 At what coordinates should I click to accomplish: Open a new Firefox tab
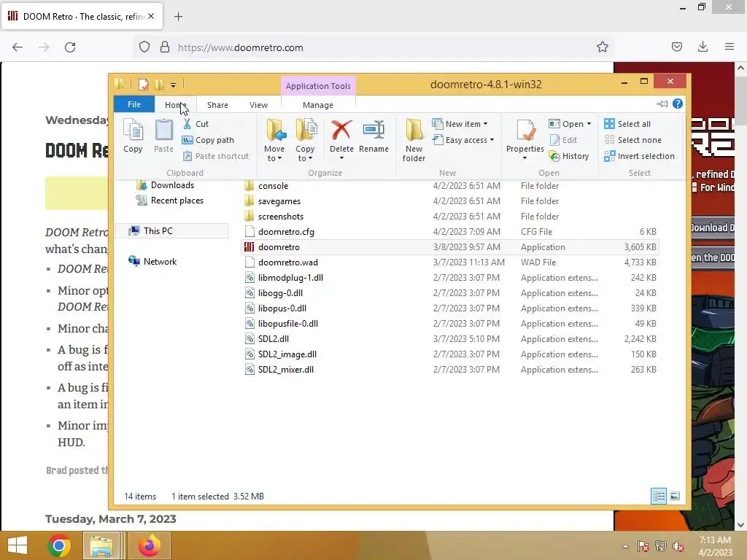point(178,17)
